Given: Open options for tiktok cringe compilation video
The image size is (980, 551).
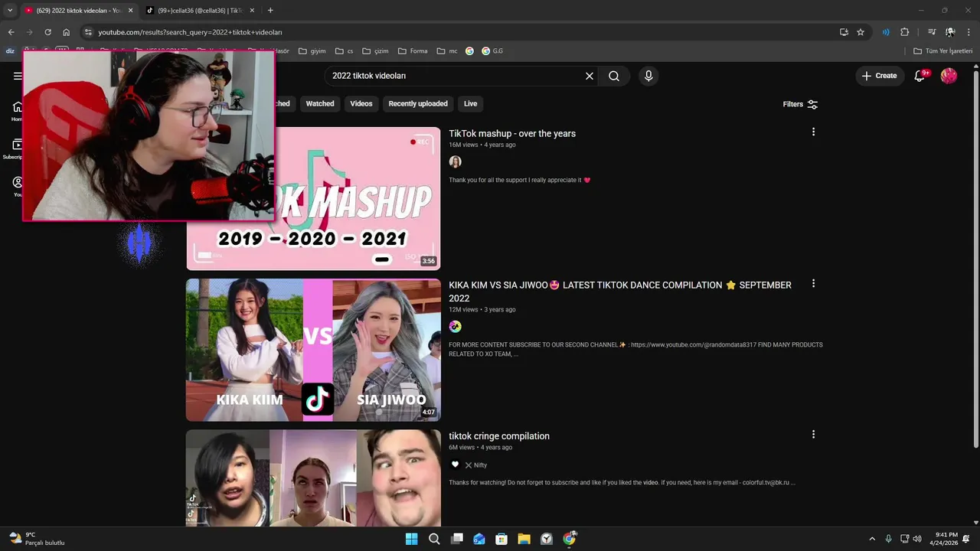Looking at the screenshot, I should pos(813,435).
